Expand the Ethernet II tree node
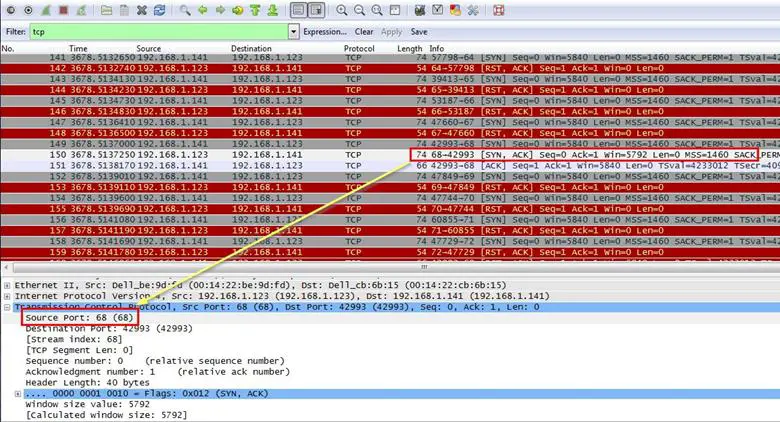This screenshot has height=422, width=780. 6,285
